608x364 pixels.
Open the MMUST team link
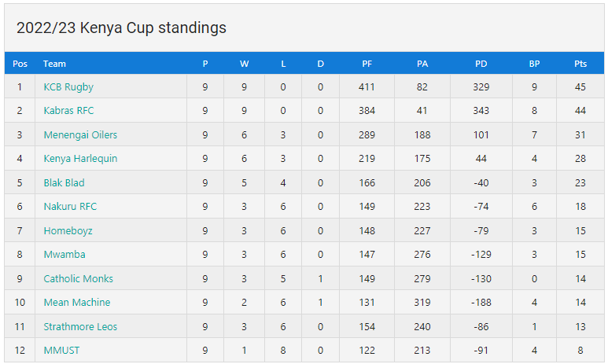[61, 351]
